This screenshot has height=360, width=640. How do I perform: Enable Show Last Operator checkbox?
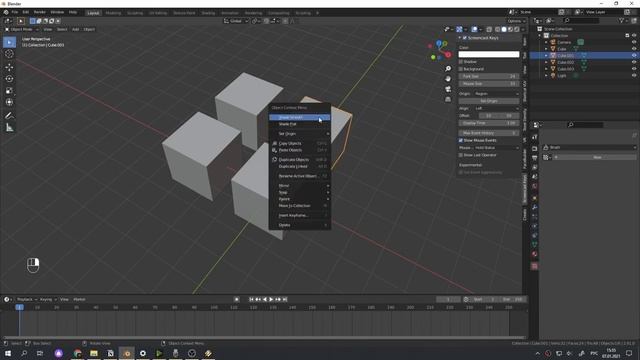pyautogui.click(x=461, y=155)
